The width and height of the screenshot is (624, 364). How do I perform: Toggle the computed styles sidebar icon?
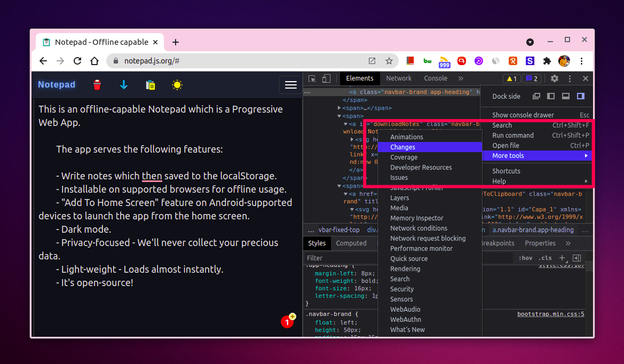point(576,258)
